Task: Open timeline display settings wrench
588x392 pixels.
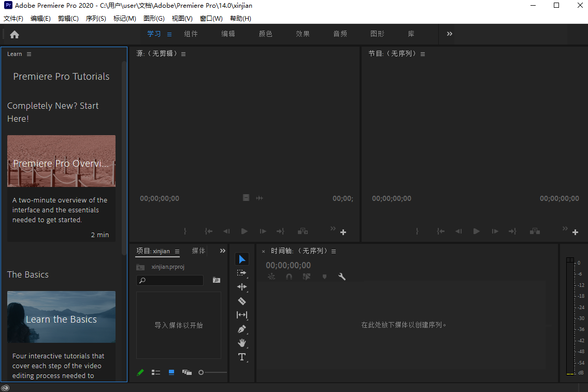Action: pos(341,277)
